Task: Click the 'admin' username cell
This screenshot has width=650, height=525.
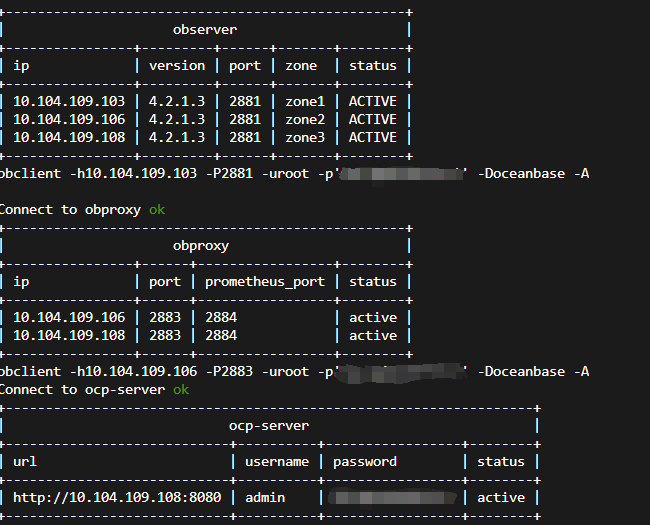Action: pyautogui.click(x=265, y=498)
